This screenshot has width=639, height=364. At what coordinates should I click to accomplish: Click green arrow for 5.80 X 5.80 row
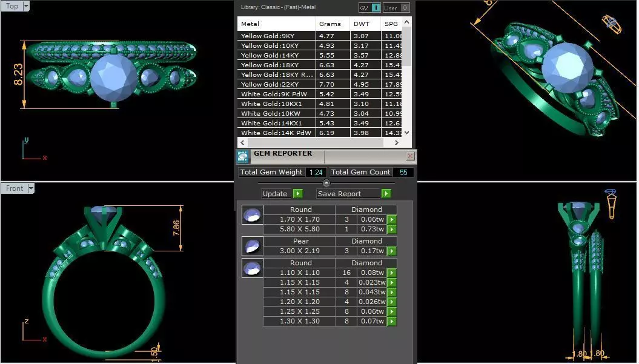392,229
